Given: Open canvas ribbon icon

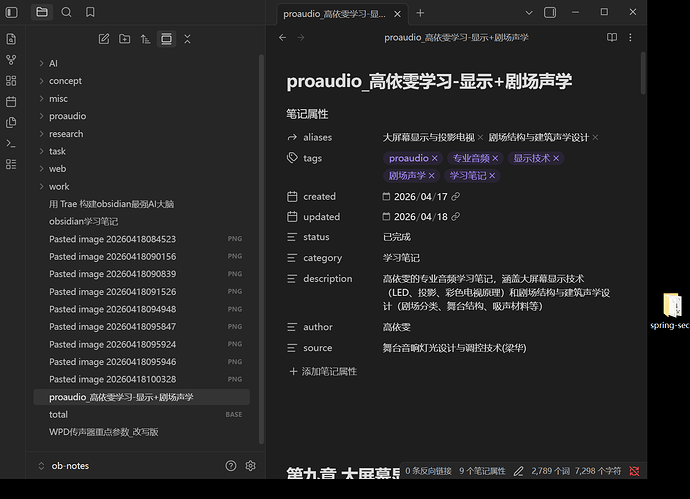Looking at the screenshot, I should pyautogui.click(x=11, y=81).
